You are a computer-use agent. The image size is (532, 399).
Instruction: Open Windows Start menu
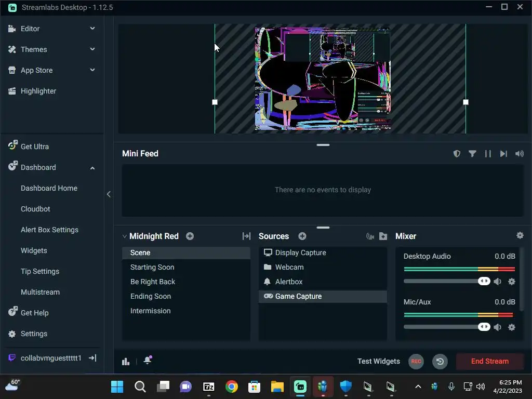point(117,387)
